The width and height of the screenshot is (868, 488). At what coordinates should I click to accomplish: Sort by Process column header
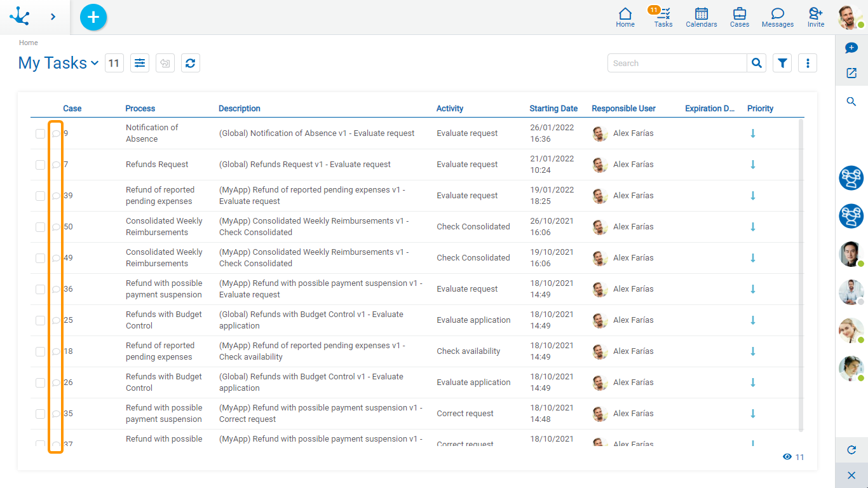click(140, 109)
